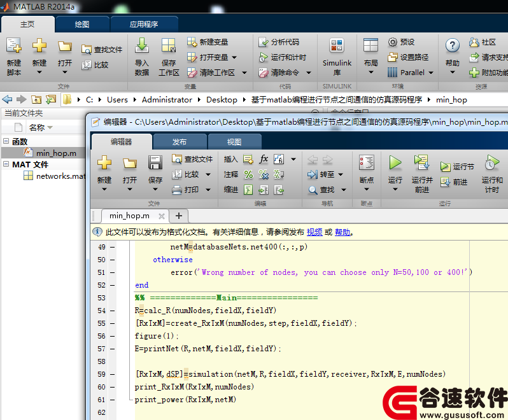Click Analyze Code button
Screen dimensions: 508x420
tap(279, 42)
